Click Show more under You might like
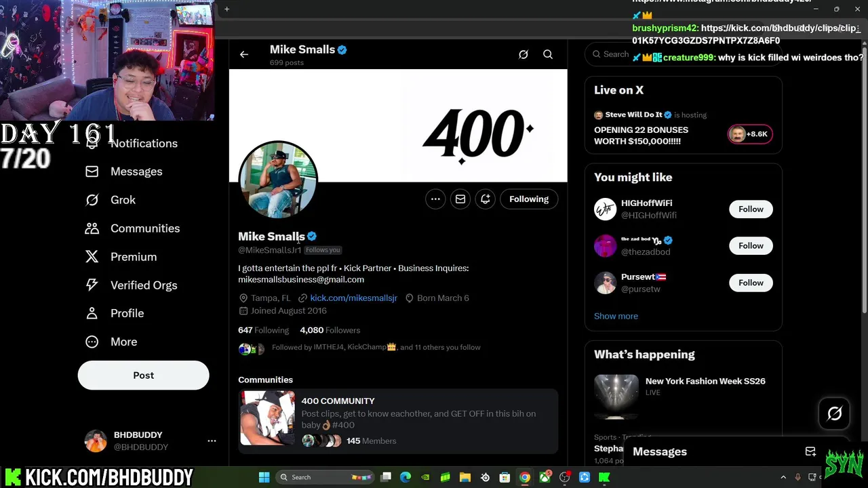 [616, 316]
